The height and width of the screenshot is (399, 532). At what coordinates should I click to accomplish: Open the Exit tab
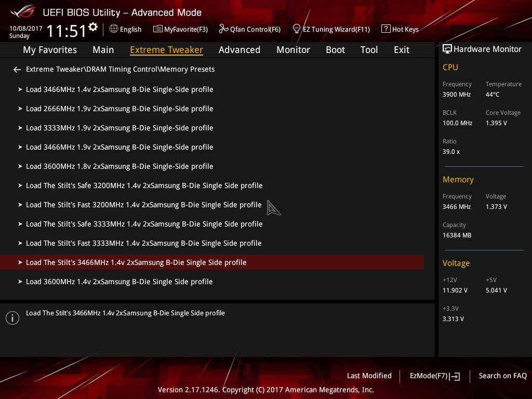402,50
